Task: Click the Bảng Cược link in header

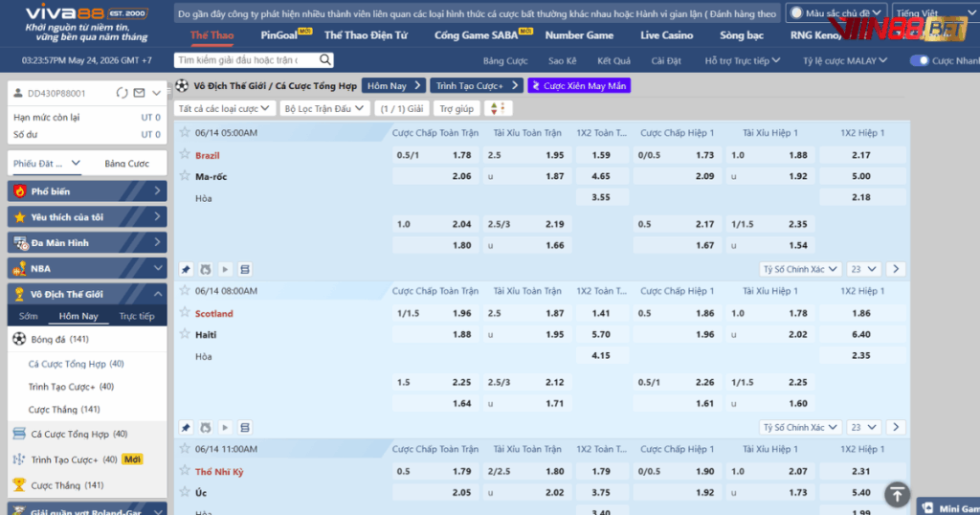Action: (505, 60)
